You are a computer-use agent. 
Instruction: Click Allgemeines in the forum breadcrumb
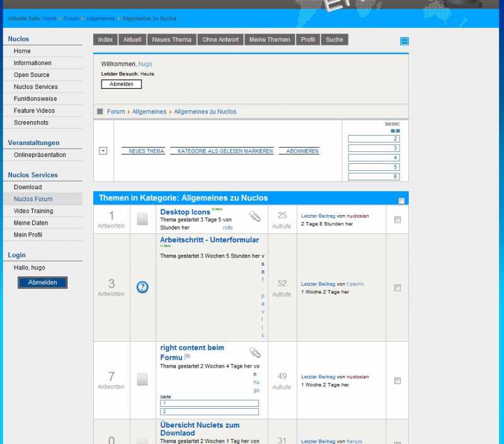(x=149, y=112)
